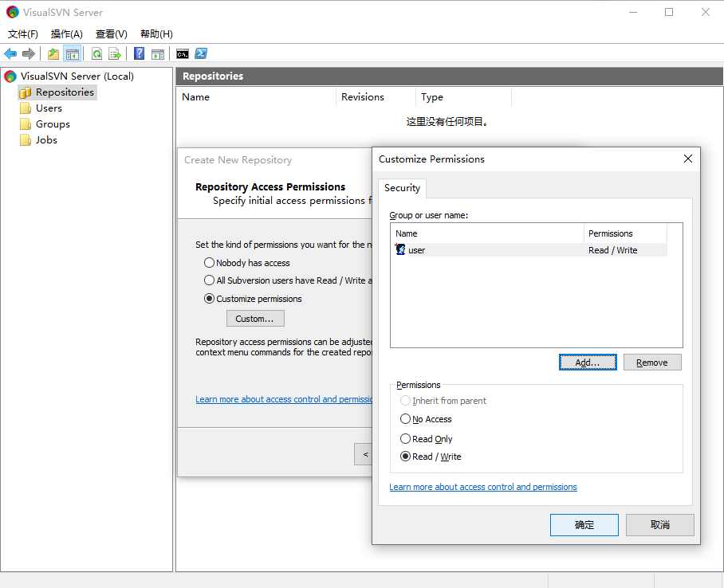The height and width of the screenshot is (588, 724).
Task: Click the gray Forward arrow in toolbar
Action: 29,53
